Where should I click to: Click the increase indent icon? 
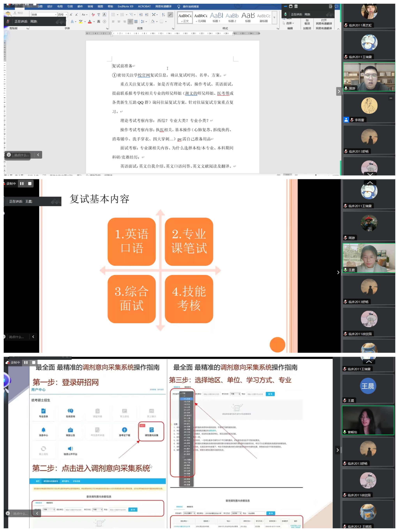(147, 15)
